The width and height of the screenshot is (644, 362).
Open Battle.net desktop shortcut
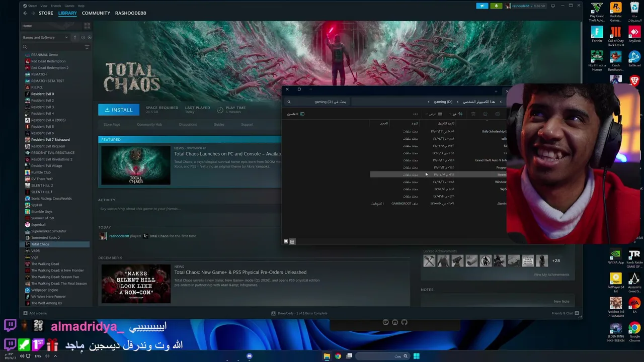[x=634, y=59]
